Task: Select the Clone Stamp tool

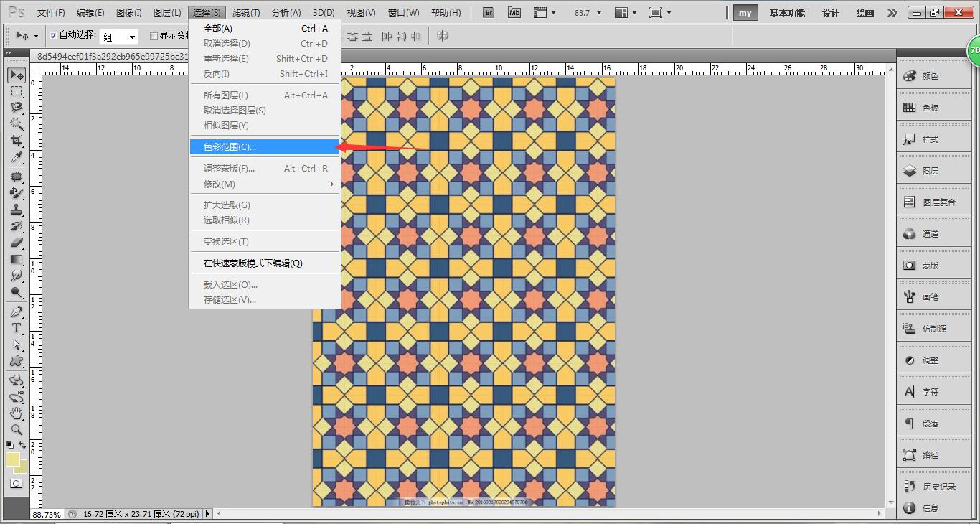Action: (16, 210)
